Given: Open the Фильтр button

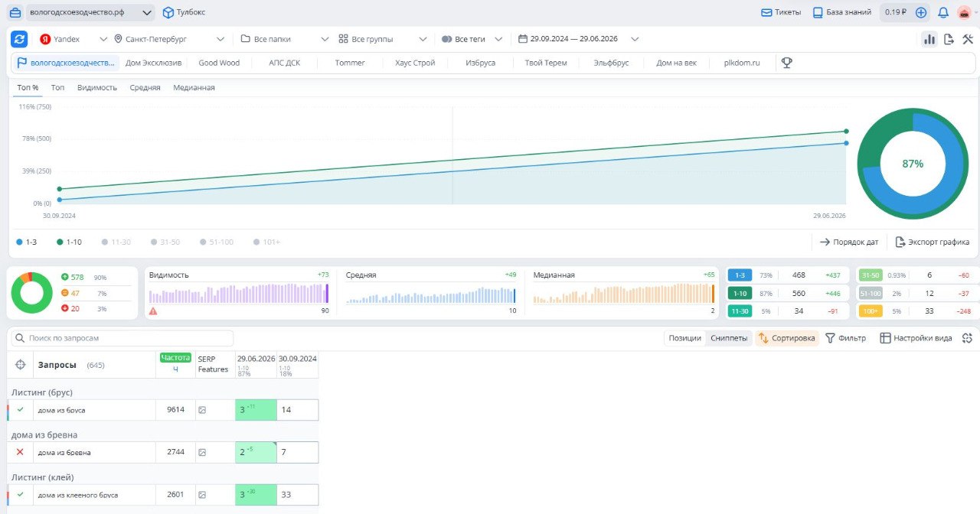Looking at the screenshot, I should tap(845, 338).
